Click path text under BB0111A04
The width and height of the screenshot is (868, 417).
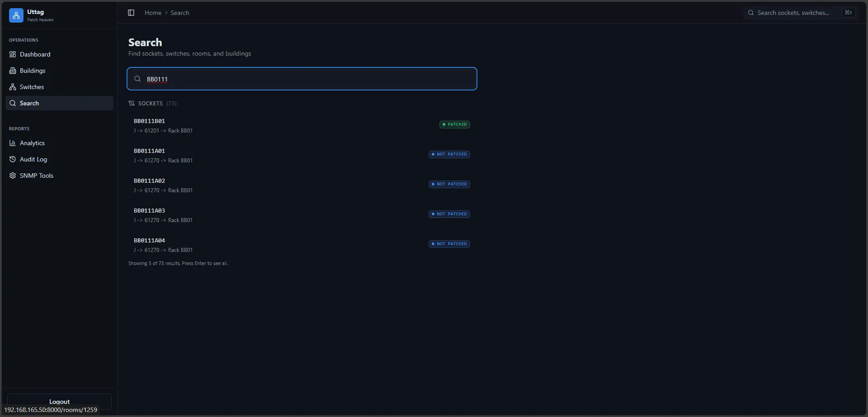tap(163, 250)
